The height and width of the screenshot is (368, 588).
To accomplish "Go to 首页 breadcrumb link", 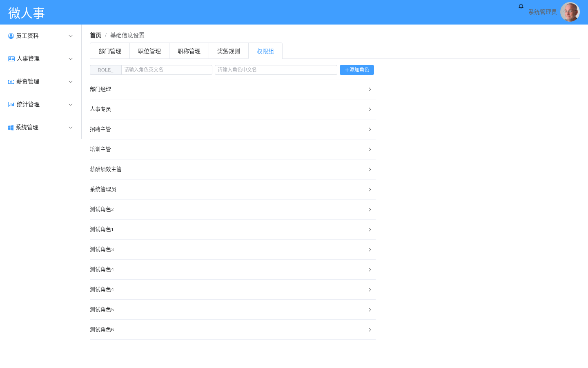I will [x=96, y=36].
